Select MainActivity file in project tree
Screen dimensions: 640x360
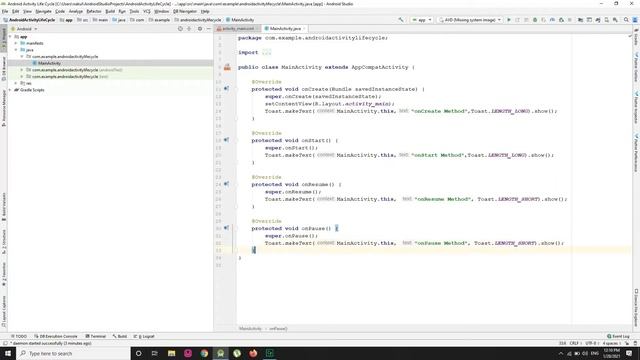click(49, 63)
